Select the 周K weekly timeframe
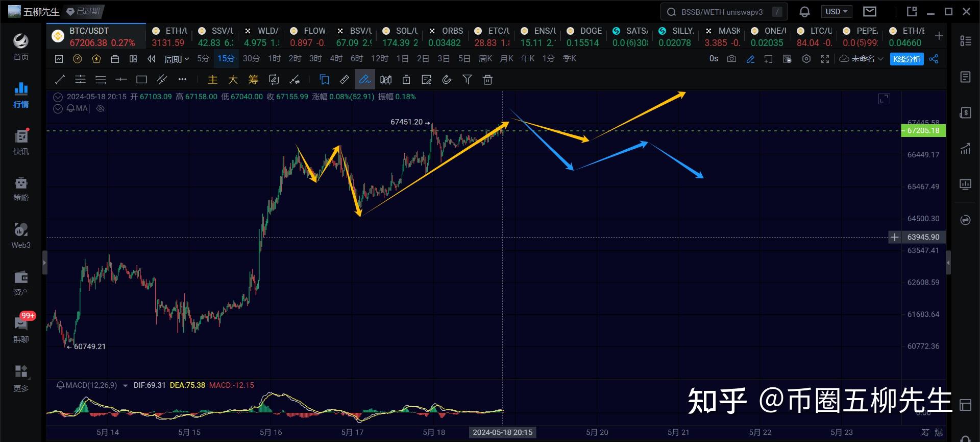Viewport: 980px width, 442px height. [x=485, y=59]
